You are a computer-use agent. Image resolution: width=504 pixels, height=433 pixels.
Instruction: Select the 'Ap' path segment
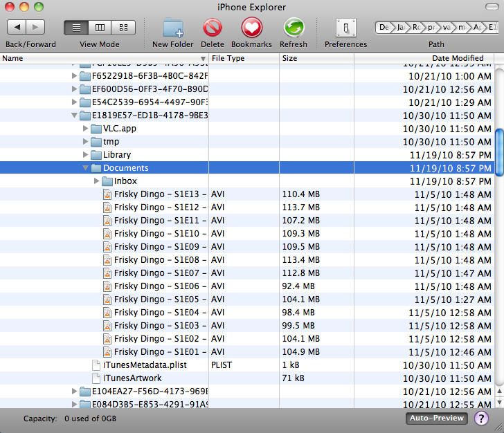pyautogui.click(x=477, y=28)
